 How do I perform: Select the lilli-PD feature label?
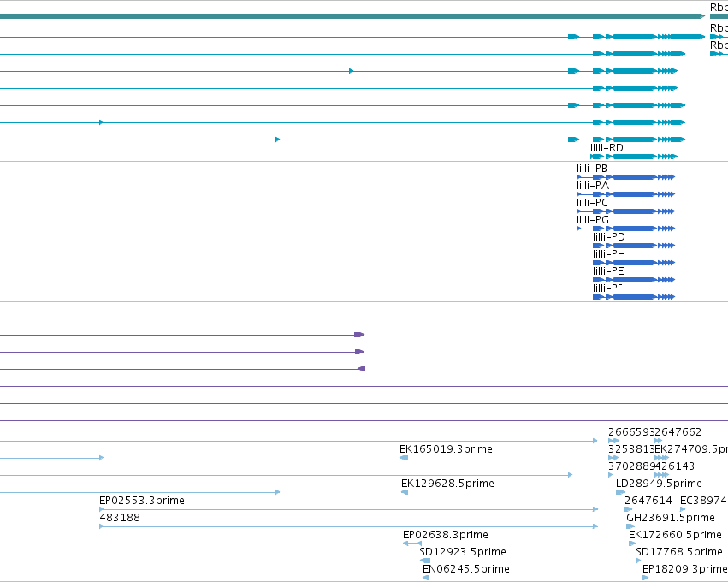click(x=609, y=237)
